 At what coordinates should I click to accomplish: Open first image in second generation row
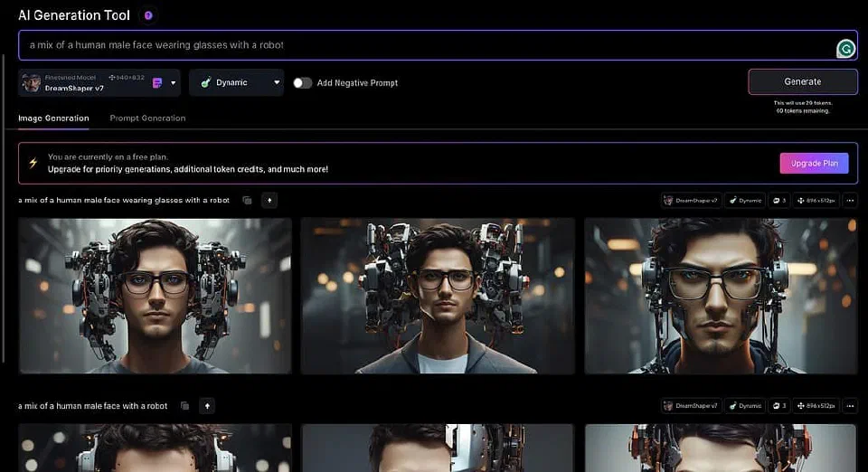pyautogui.click(x=155, y=448)
